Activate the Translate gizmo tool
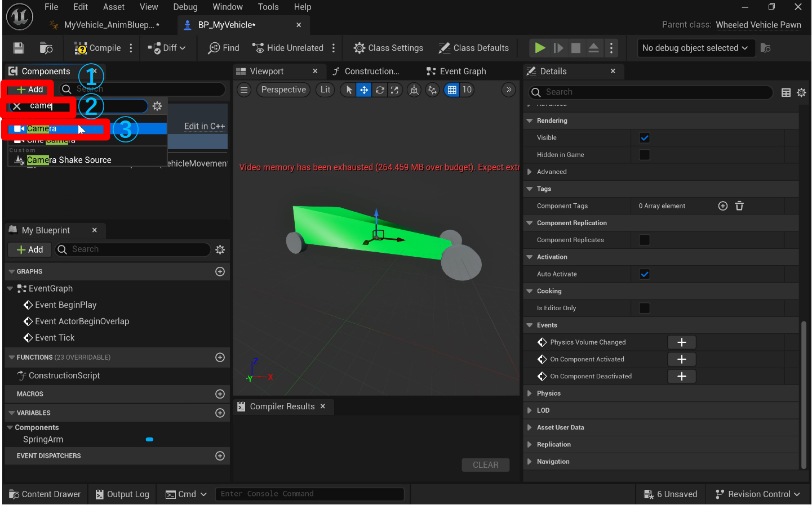Screen dimensions: 812x505 pyautogui.click(x=364, y=90)
